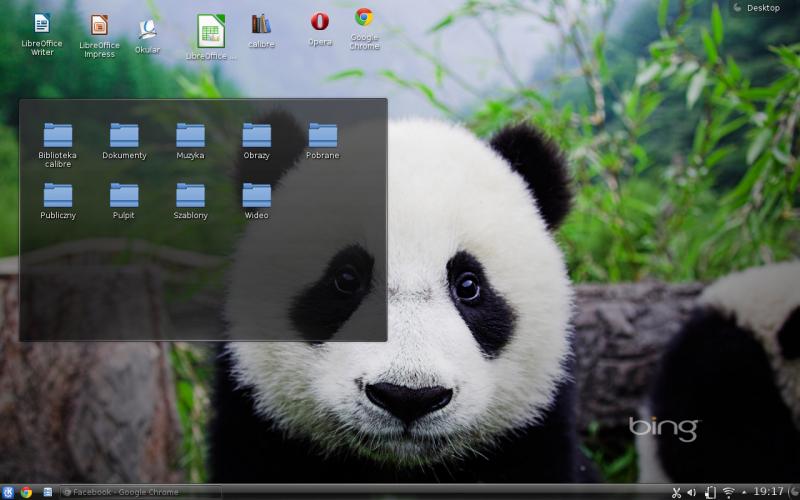Image resolution: width=800 pixels, height=500 pixels.
Task: Open the LibreOffice Calc spreadsheet icon
Action: [211, 32]
